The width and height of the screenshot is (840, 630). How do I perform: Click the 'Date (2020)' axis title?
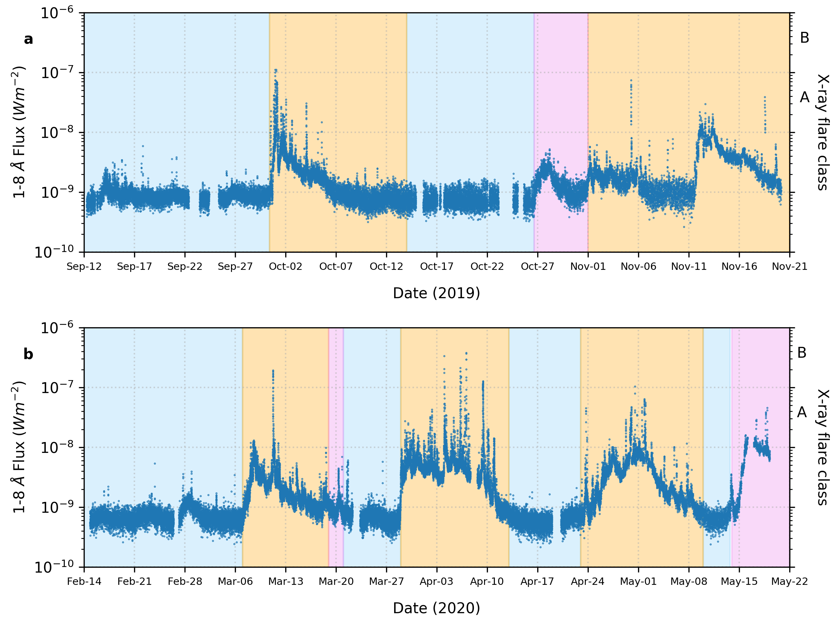436,608
